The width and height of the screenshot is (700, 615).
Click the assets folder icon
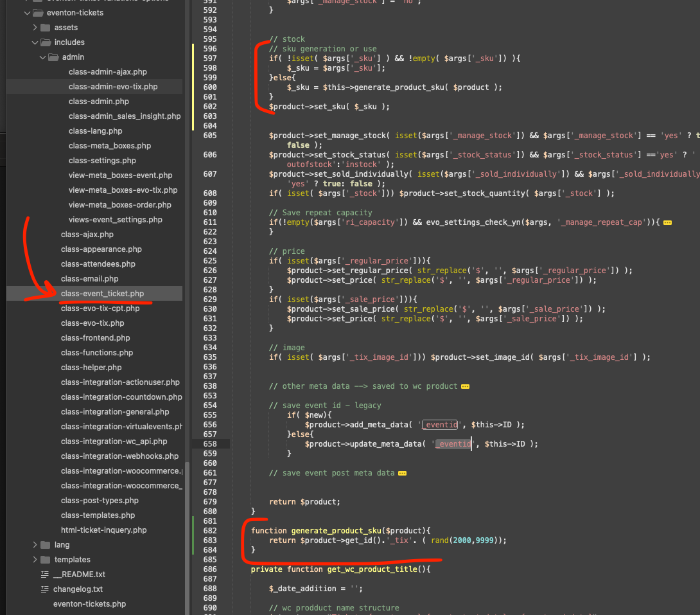pyautogui.click(x=45, y=28)
